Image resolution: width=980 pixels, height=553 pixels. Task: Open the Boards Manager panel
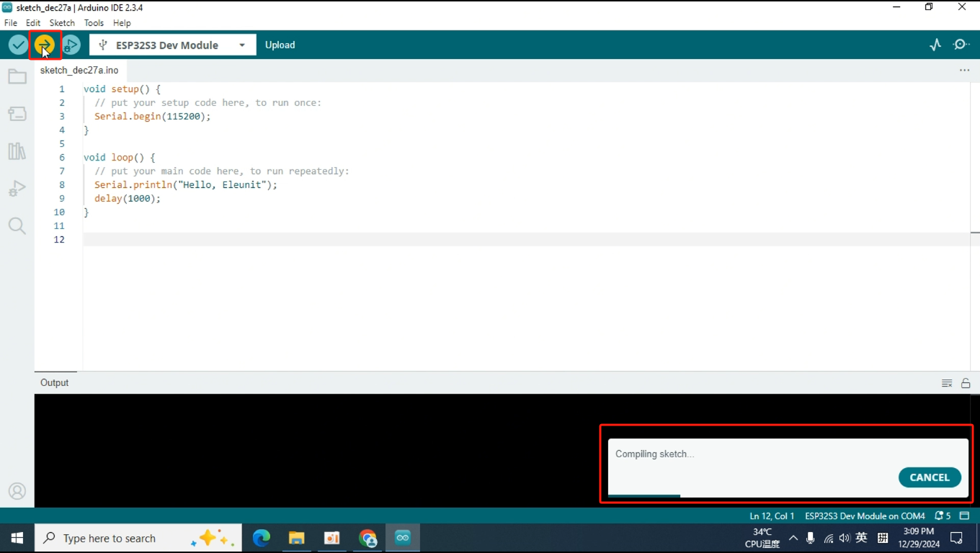17,114
